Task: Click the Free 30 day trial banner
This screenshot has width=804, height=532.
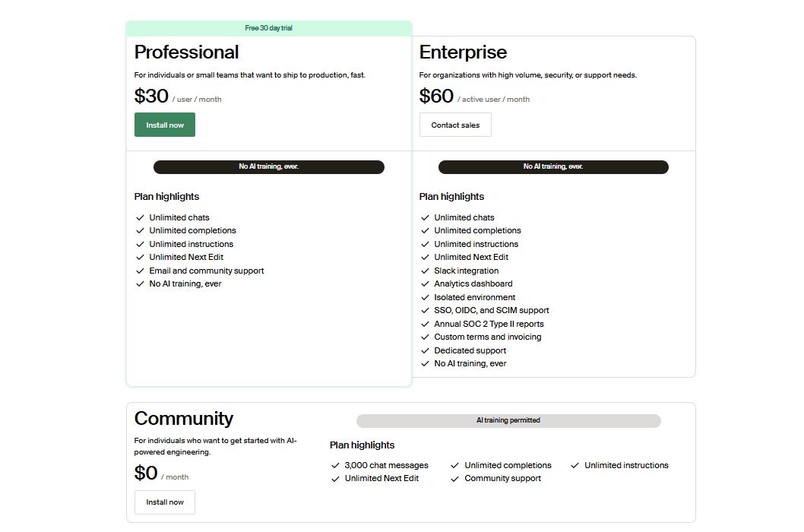Action: pos(268,28)
